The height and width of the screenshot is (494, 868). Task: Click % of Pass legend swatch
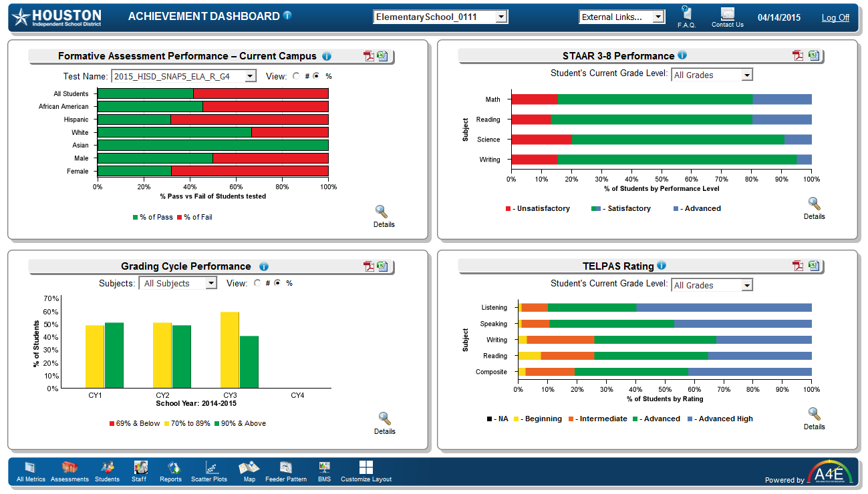[x=136, y=217]
